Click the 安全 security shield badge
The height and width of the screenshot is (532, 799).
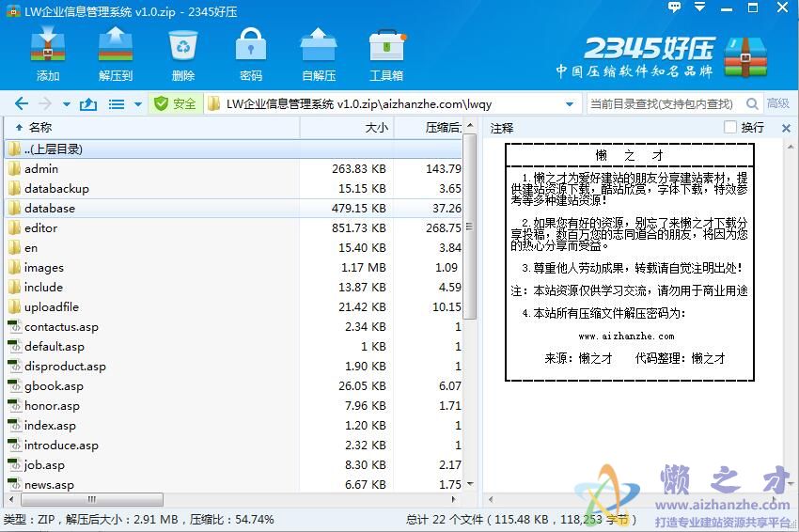[175, 104]
